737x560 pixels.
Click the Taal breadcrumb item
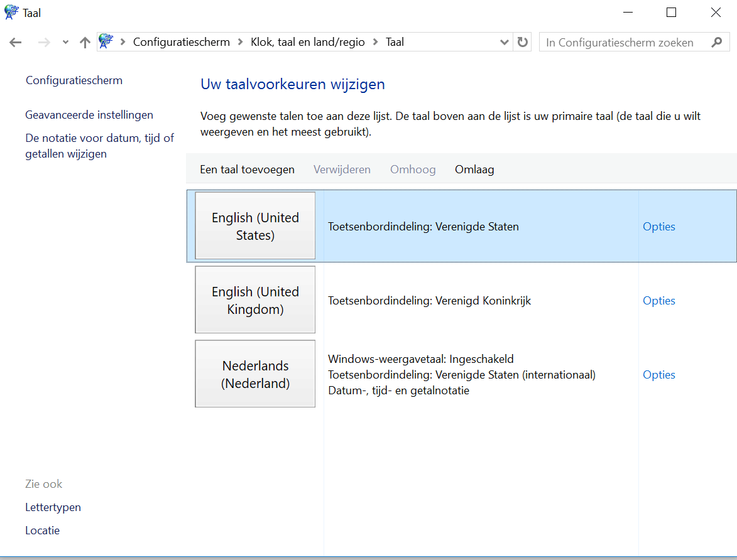395,42
